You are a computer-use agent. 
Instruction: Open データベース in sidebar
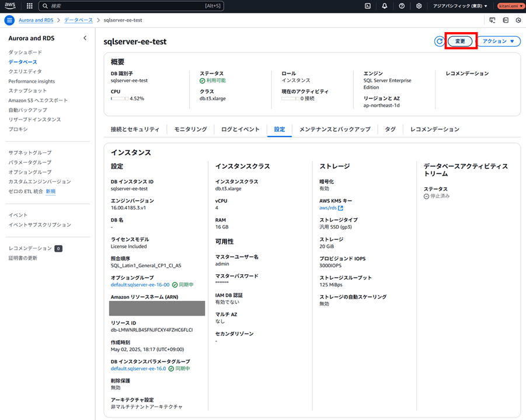pos(23,62)
